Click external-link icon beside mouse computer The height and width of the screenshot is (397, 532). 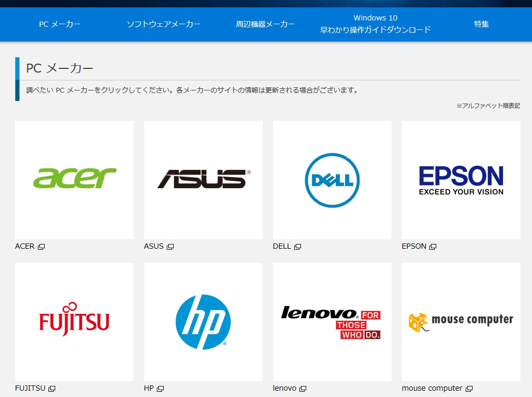(x=469, y=389)
